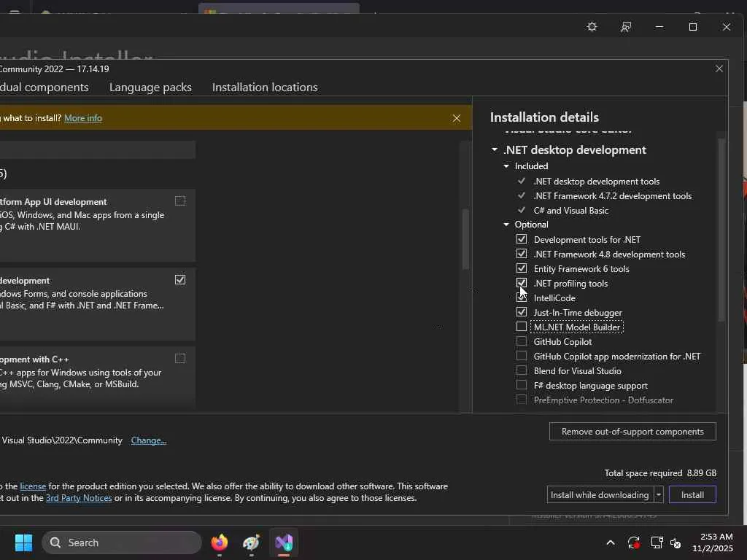The width and height of the screenshot is (747, 560).
Task: Uncheck .NET Framework 4.8 development tools
Action: (x=522, y=254)
